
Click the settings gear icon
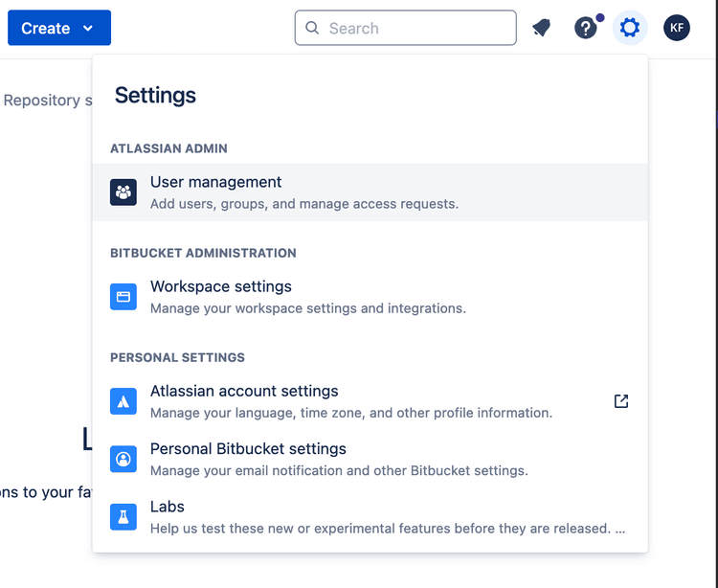click(630, 28)
